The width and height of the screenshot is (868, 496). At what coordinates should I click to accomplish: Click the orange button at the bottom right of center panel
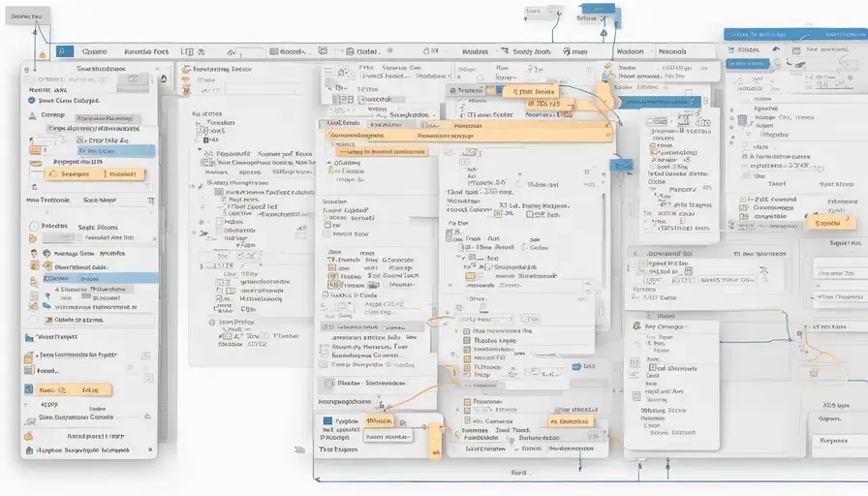pyautogui.click(x=570, y=421)
